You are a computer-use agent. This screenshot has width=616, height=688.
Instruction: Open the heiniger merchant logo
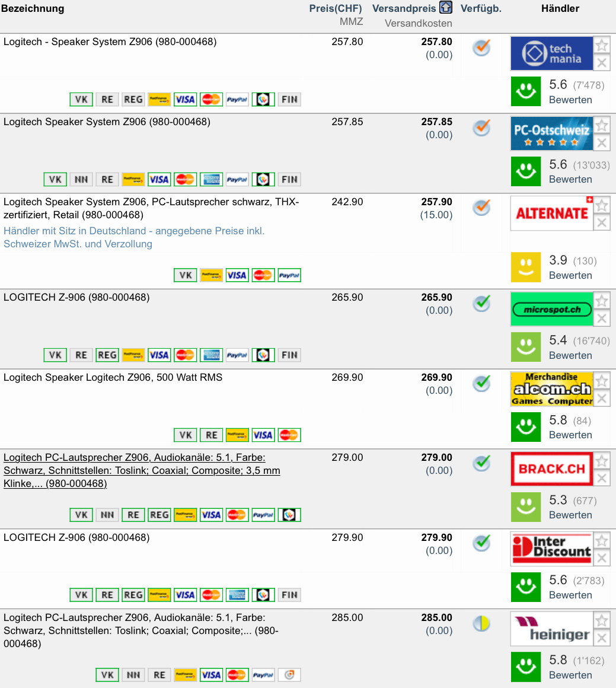coord(551,629)
